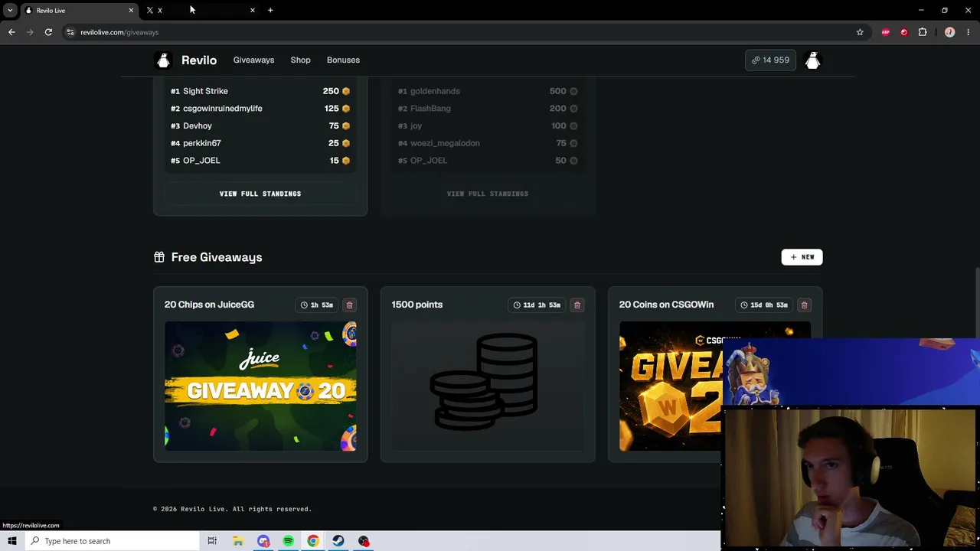Expand the tab search dropdown

coord(10,10)
